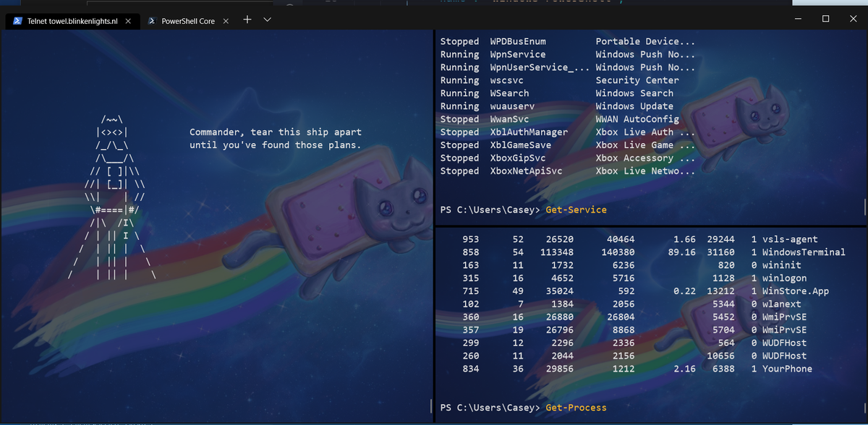The width and height of the screenshot is (868, 425).
Task: Select the YourPhone process line
Action: (788, 369)
